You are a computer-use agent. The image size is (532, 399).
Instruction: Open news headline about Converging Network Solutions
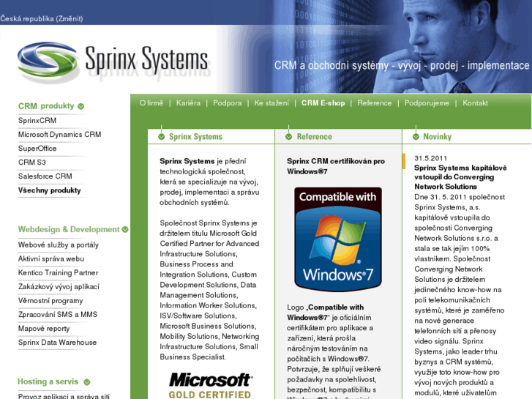click(x=460, y=177)
